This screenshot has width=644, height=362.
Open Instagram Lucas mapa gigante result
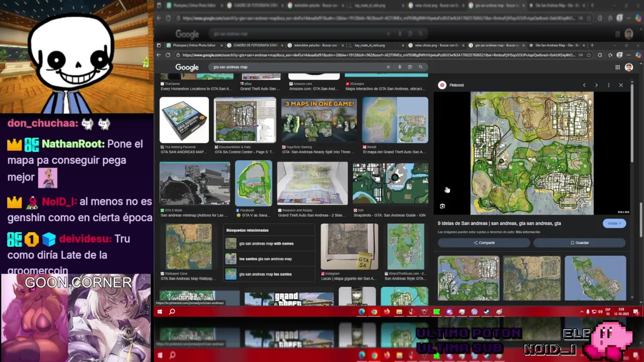[x=349, y=247]
